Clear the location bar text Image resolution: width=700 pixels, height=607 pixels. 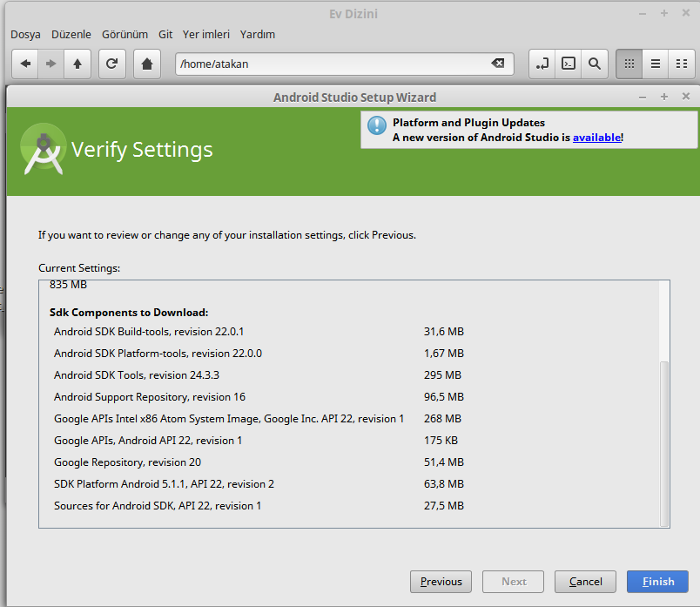pos(498,64)
